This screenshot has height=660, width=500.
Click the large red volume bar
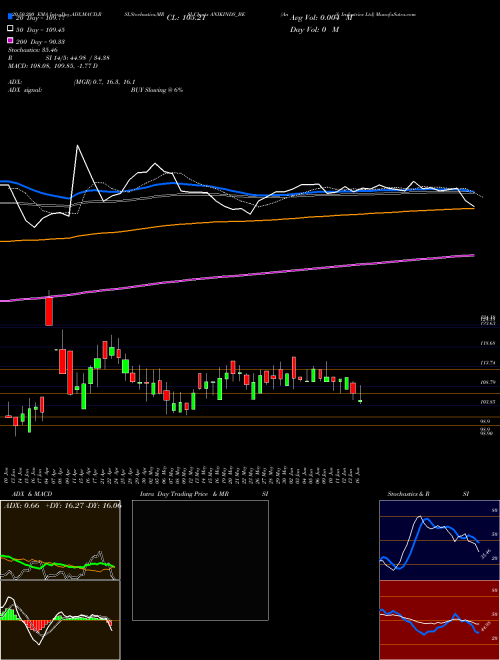[x=49, y=311]
